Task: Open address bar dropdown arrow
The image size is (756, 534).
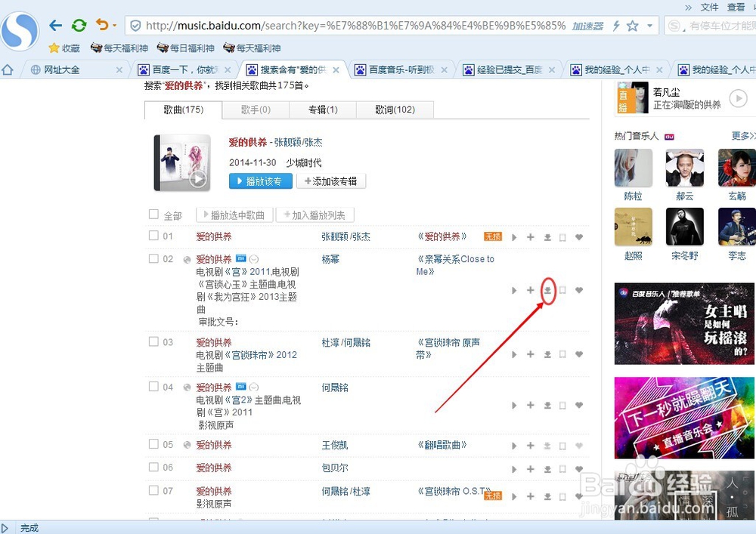Action: 650,26
